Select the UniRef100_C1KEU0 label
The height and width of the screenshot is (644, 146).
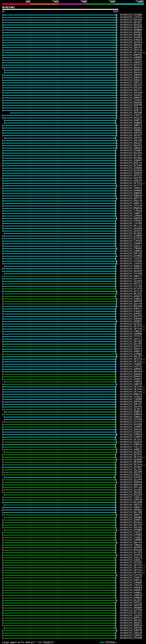tap(131, 100)
